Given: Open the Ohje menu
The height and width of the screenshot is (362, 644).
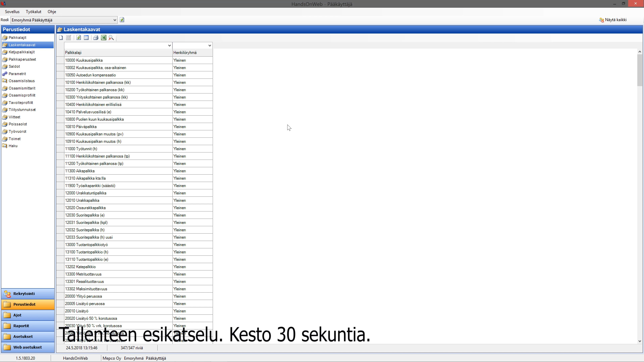Looking at the screenshot, I should (x=52, y=12).
